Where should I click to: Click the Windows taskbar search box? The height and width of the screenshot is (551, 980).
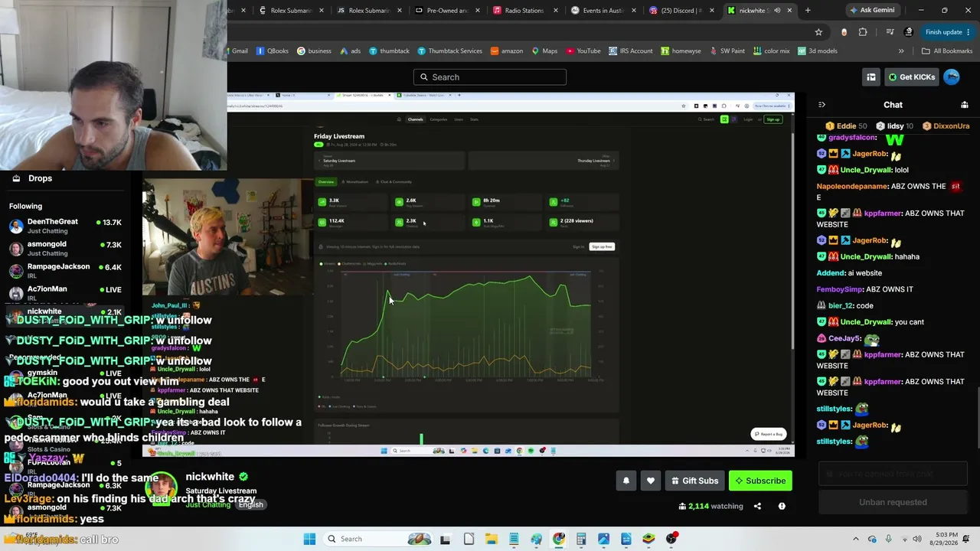click(378, 539)
